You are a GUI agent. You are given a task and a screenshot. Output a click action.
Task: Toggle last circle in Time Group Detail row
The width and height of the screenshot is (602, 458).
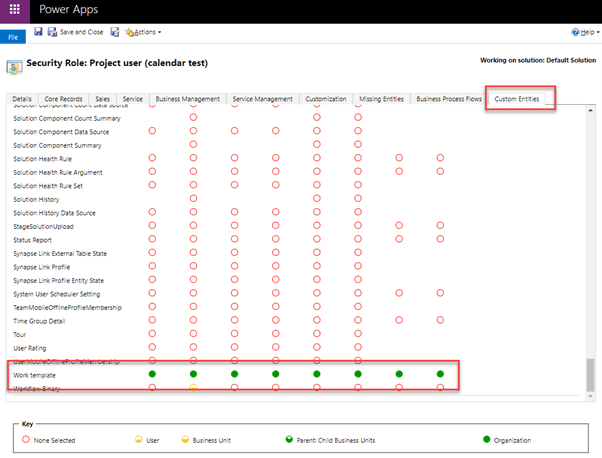click(x=440, y=320)
